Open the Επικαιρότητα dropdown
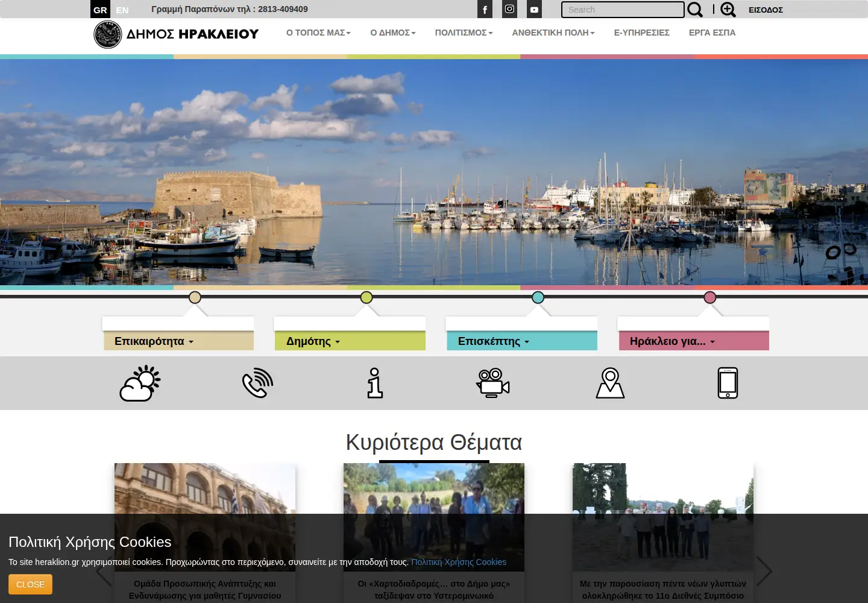 click(x=178, y=341)
